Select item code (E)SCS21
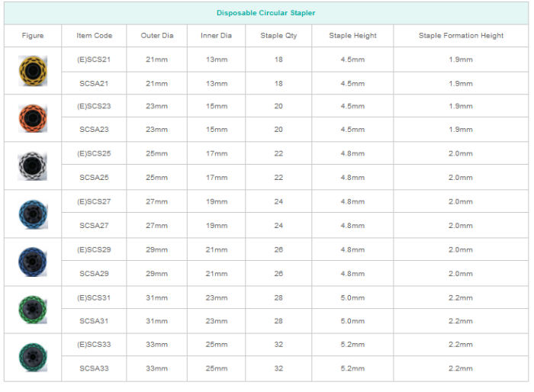This screenshot has height=392, width=534. pyautogui.click(x=95, y=59)
